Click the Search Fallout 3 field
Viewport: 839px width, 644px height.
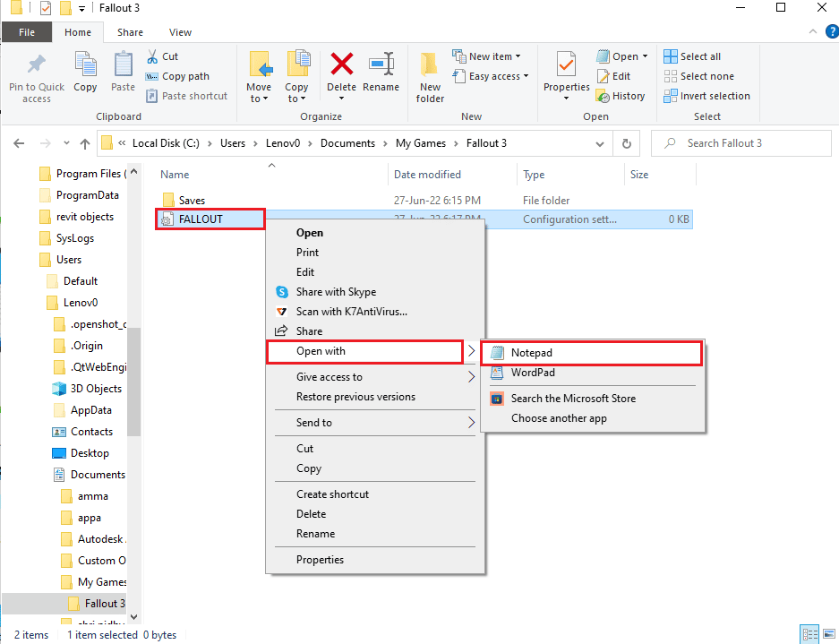[741, 143]
